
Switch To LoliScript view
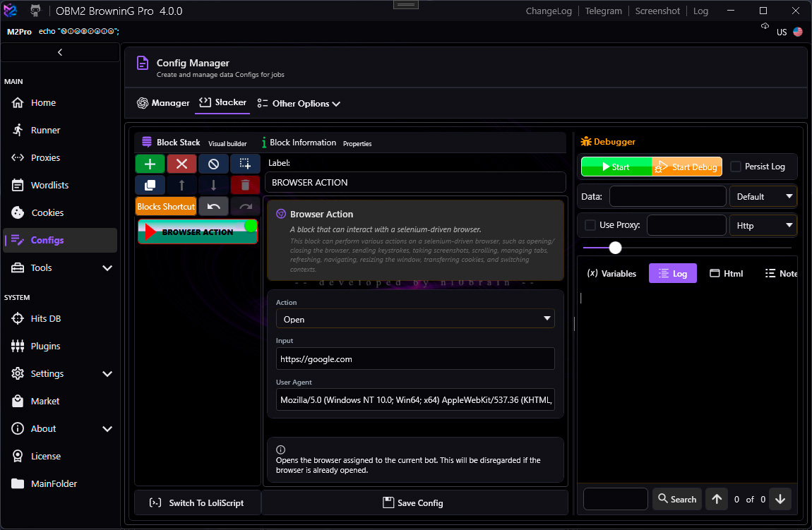pyautogui.click(x=197, y=502)
